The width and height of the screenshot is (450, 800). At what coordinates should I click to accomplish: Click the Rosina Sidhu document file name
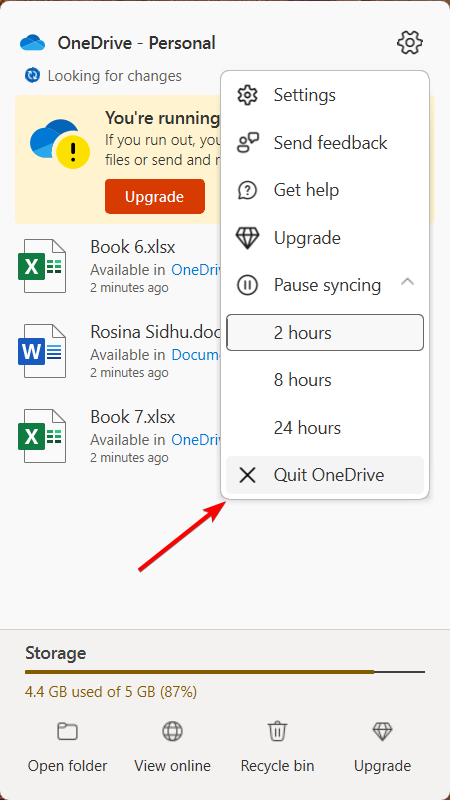[156, 333]
